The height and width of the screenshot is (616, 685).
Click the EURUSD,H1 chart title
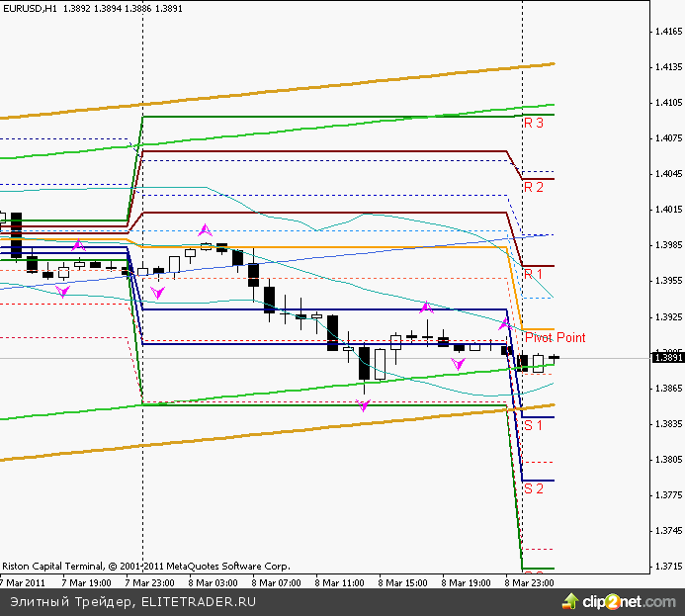30,8
